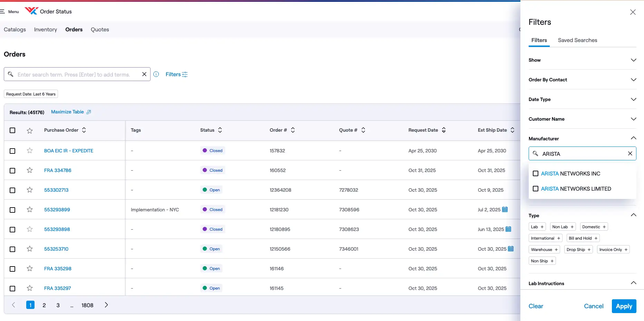Go to next page arrow
The width and height of the screenshot is (644, 321).
[x=106, y=305]
